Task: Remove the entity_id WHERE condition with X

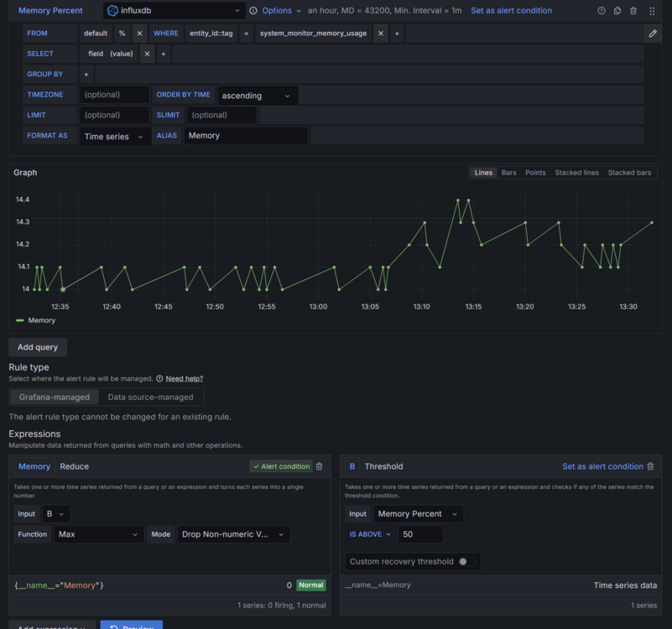Action: click(x=380, y=34)
